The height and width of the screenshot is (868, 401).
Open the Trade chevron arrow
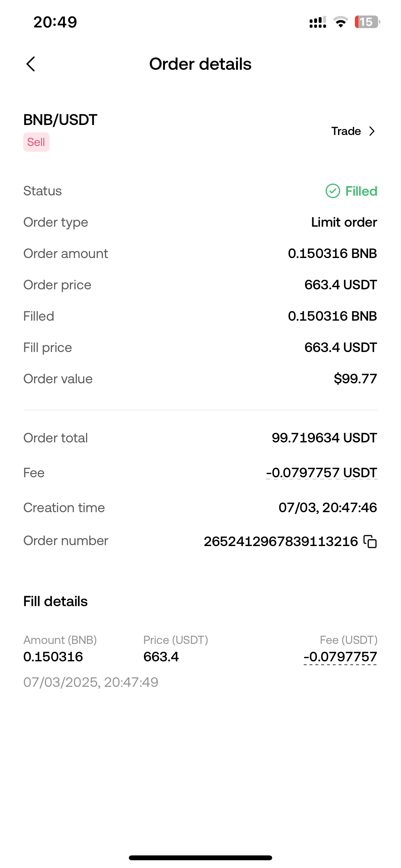tap(372, 131)
